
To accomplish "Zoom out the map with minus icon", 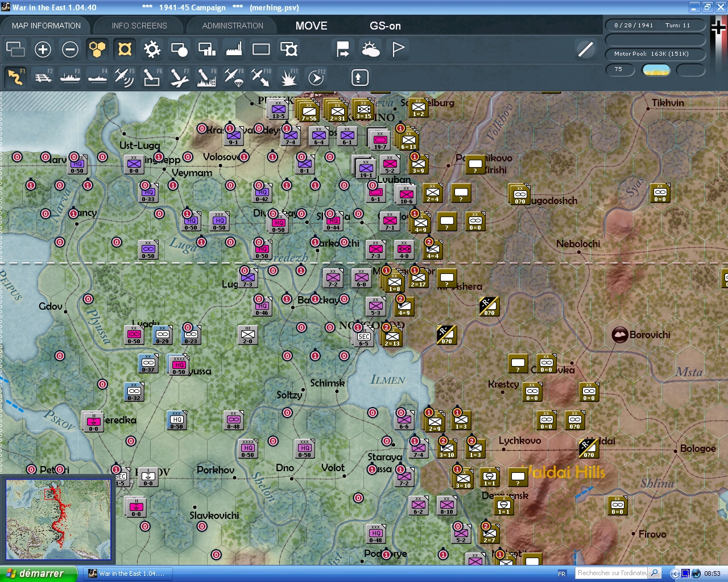I will 70,49.
